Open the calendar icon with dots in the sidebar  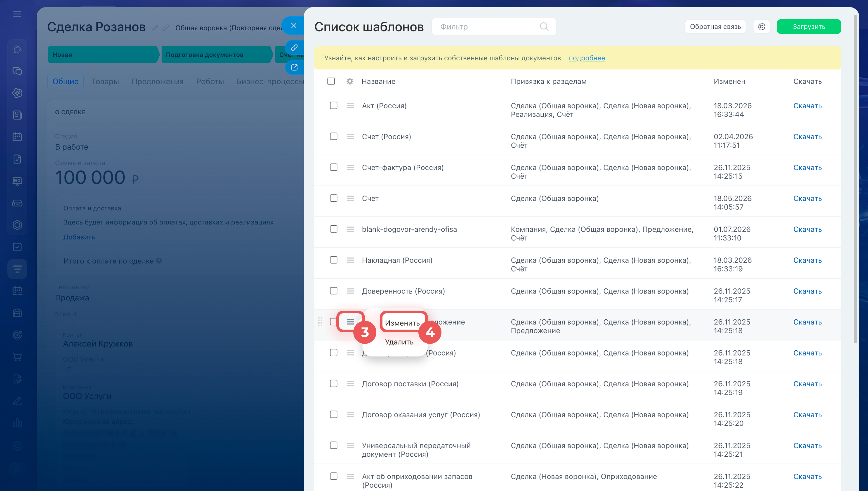coord(17,137)
